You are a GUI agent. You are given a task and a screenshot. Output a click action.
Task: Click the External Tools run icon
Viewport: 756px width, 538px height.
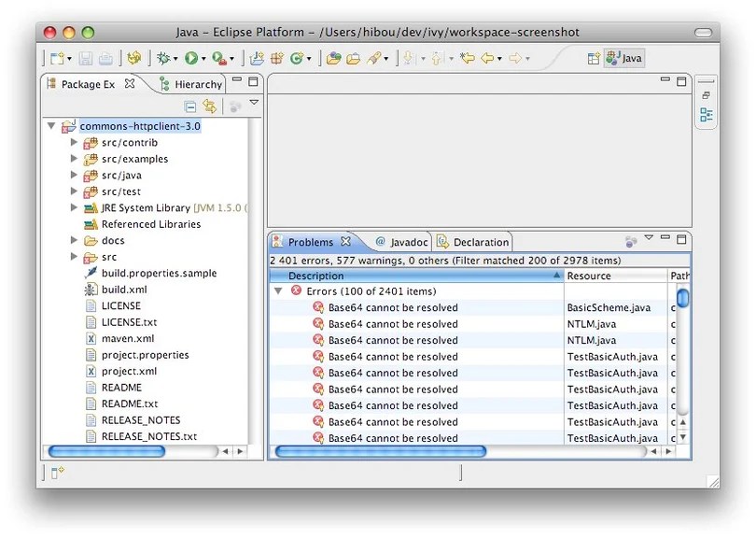pyautogui.click(x=219, y=59)
